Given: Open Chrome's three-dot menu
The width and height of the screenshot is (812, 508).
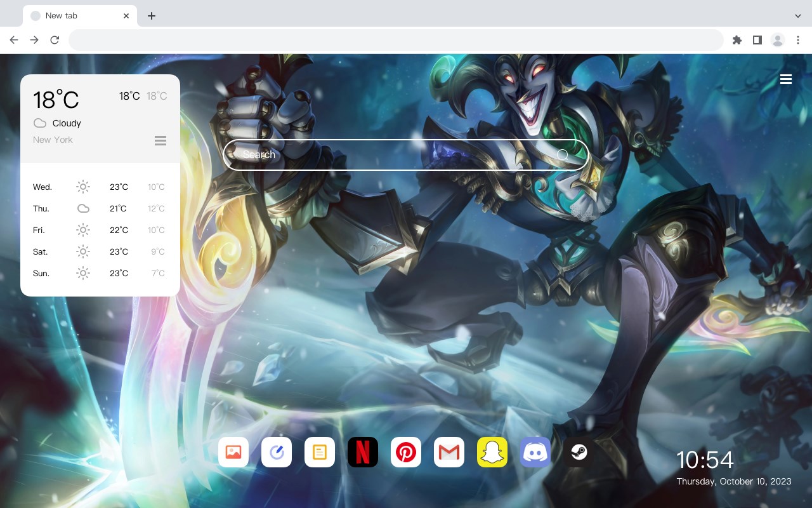Looking at the screenshot, I should [x=798, y=40].
